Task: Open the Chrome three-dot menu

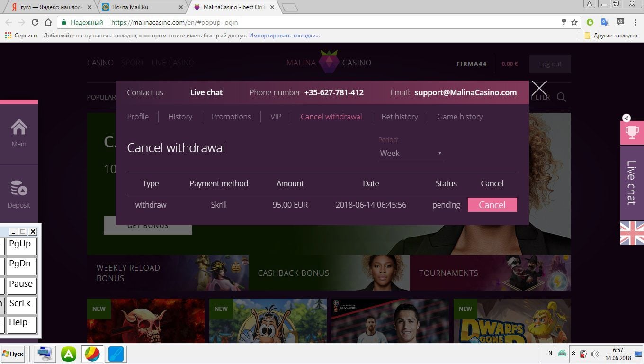Action: [635, 22]
